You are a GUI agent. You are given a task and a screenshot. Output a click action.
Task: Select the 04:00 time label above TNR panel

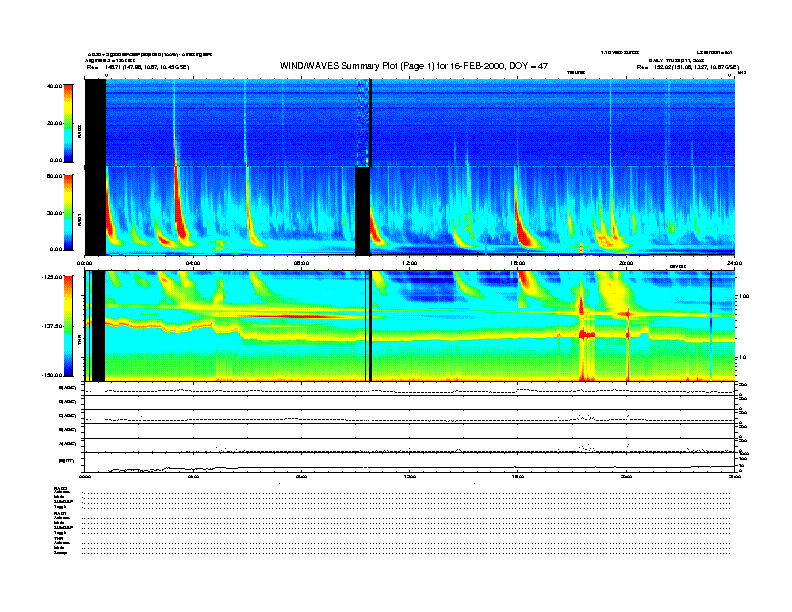coord(193,264)
